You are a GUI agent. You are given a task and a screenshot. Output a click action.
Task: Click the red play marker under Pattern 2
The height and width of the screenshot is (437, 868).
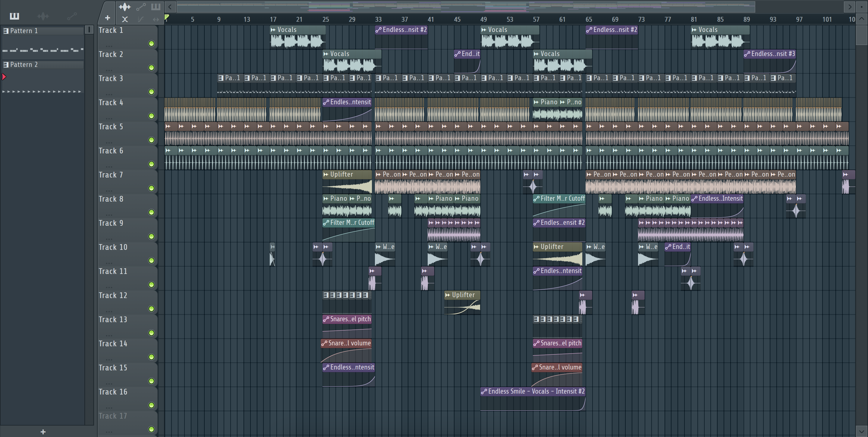(4, 77)
